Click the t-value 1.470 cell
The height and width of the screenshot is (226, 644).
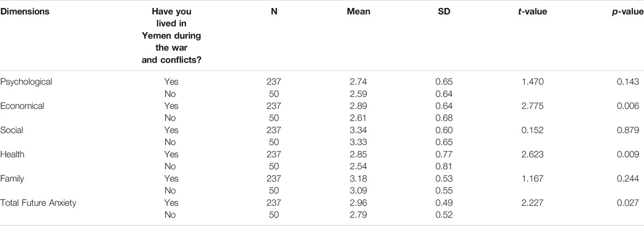pos(532,82)
